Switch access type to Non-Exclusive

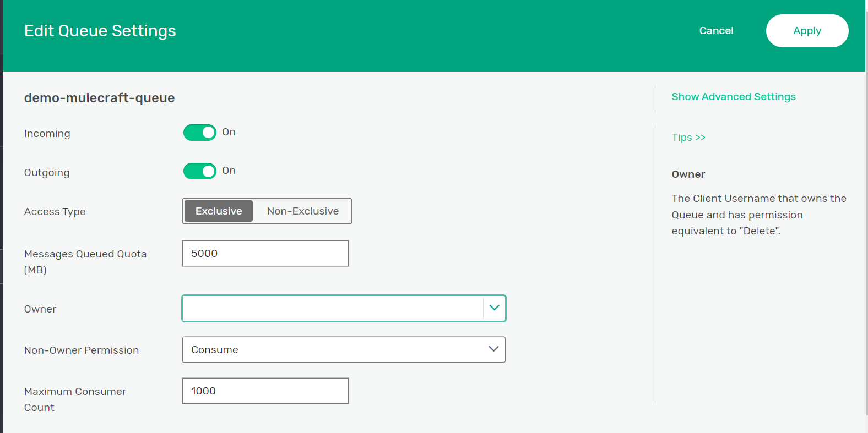point(302,211)
